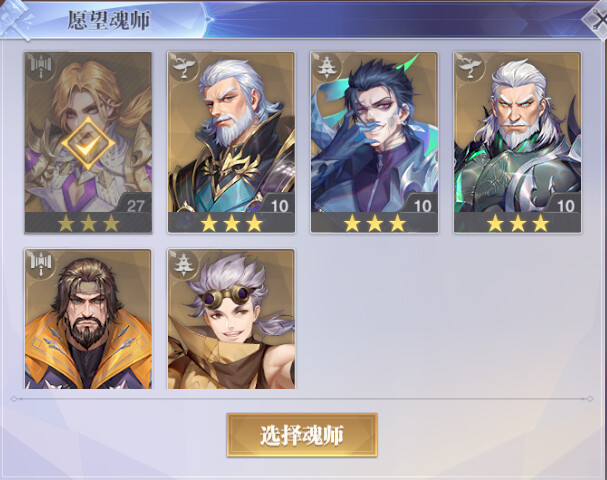Viewport: 607px width, 480px height.
Task: Click the tower class icon on blue-haired hero
Action: point(328,68)
